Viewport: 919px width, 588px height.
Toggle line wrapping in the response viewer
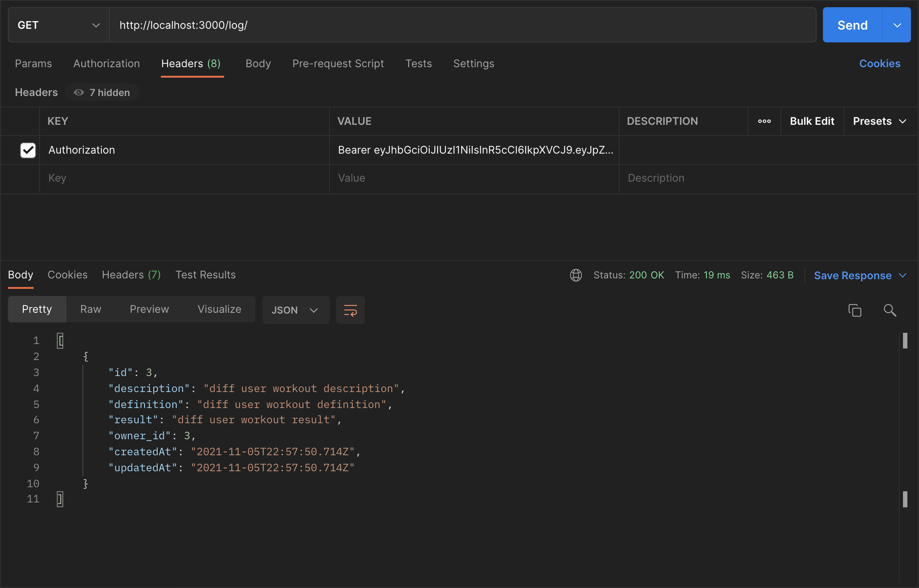coord(350,310)
